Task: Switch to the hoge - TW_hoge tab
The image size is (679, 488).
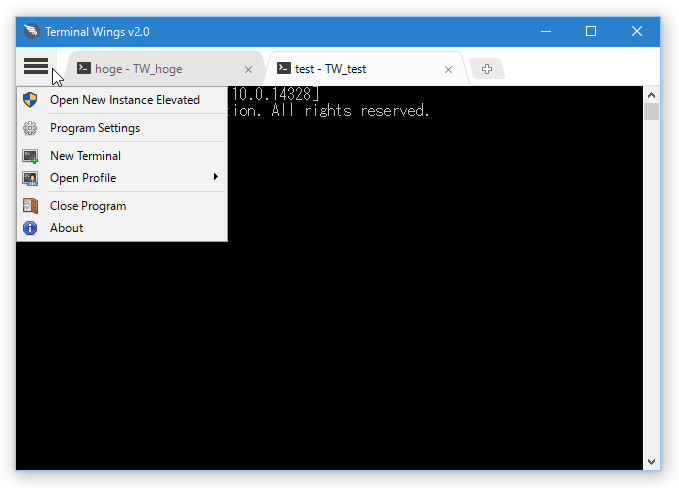Action: click(x=165, y=69)
